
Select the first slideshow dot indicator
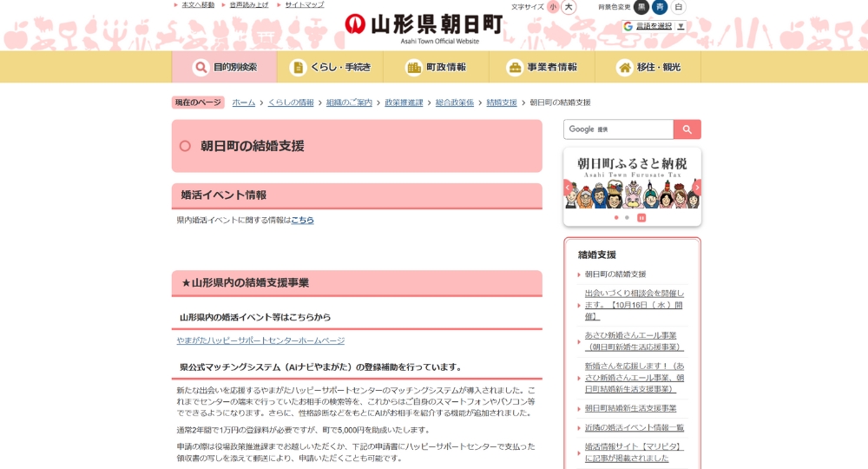616,218
